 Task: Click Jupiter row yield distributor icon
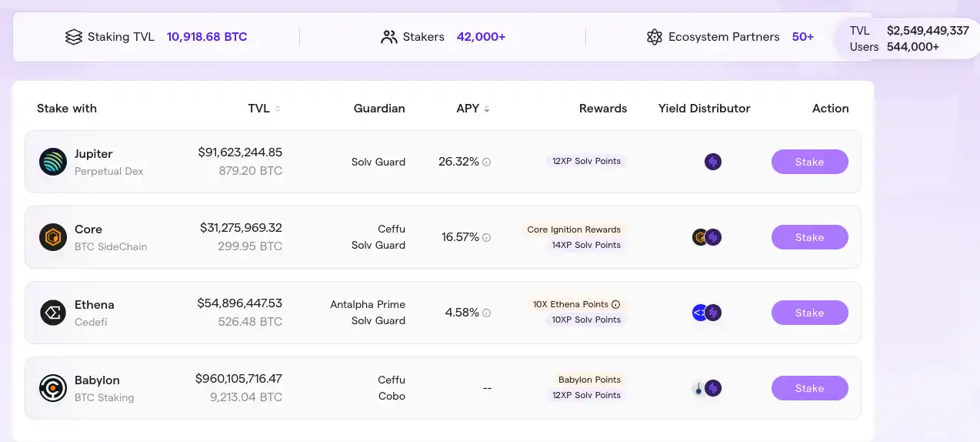point(713,162)
